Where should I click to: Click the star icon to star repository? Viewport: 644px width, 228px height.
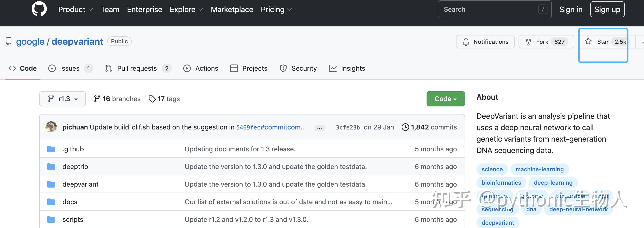pos(588,41)
